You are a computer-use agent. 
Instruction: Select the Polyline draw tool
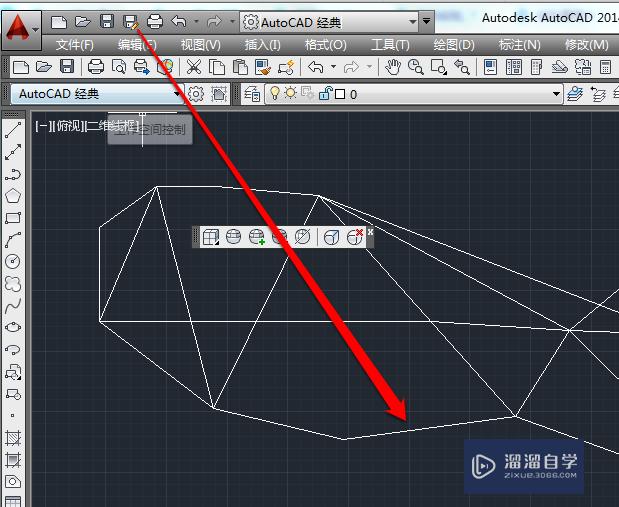click(x=13, y=174)
